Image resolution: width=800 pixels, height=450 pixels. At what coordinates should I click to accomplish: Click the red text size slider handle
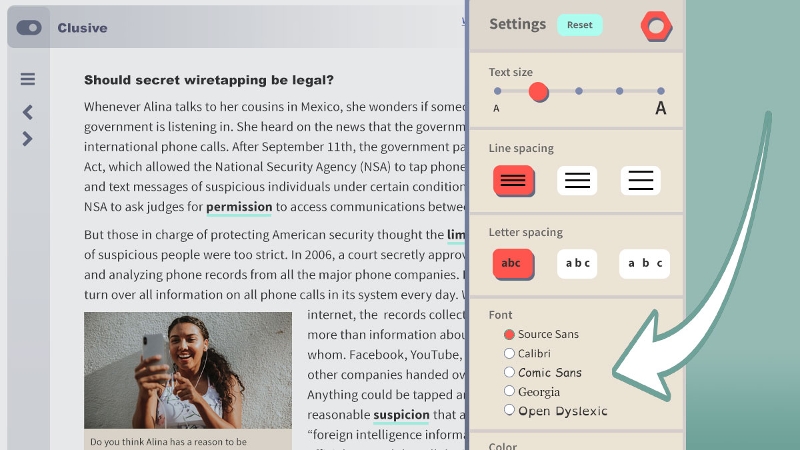click(x=538, y=92)
